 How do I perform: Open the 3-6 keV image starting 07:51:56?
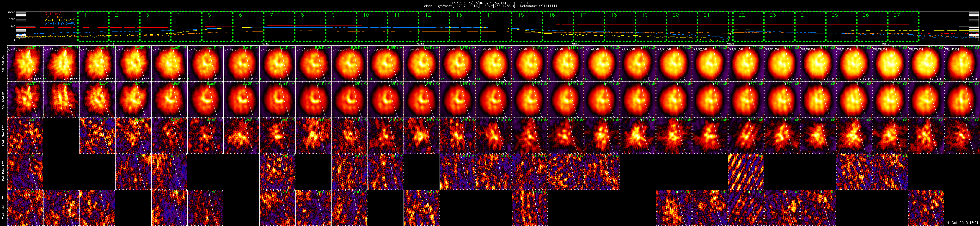click(313, 64)
